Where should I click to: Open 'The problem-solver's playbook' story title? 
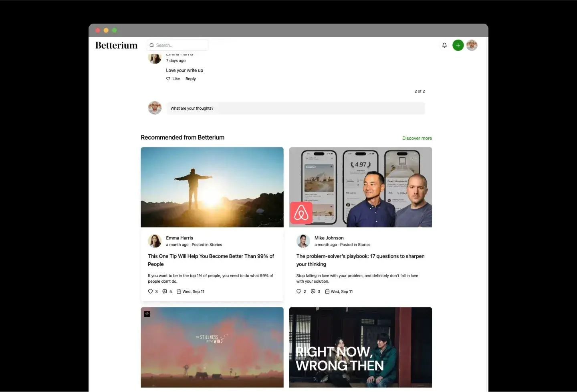[361, 260]
